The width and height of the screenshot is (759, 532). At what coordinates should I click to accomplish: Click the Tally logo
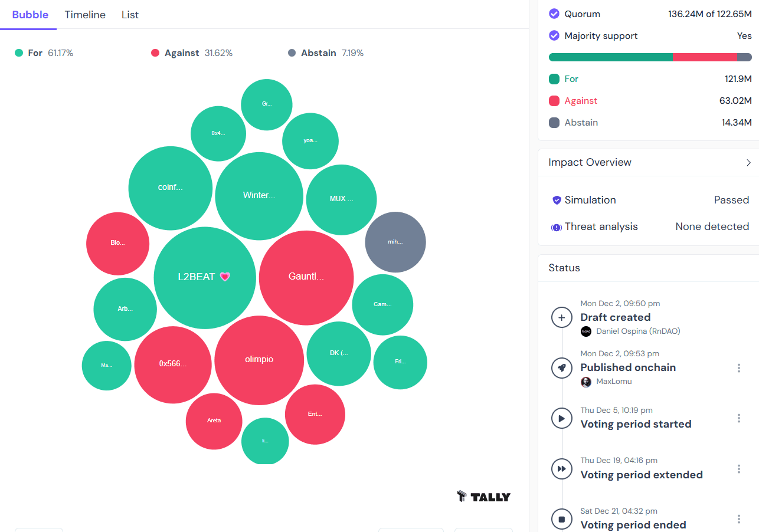pyautogui.click(x=484, y=497)
